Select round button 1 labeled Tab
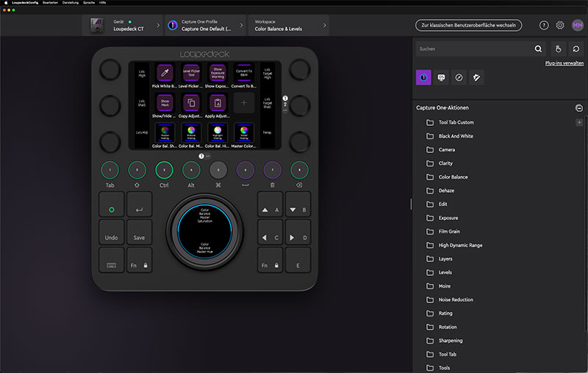 [x=110, y=170]
